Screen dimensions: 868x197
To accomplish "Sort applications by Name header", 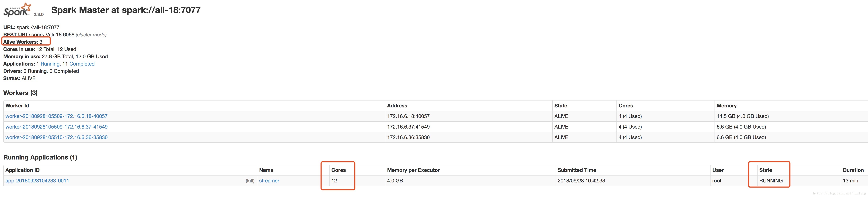I will (x=266, y=170).
